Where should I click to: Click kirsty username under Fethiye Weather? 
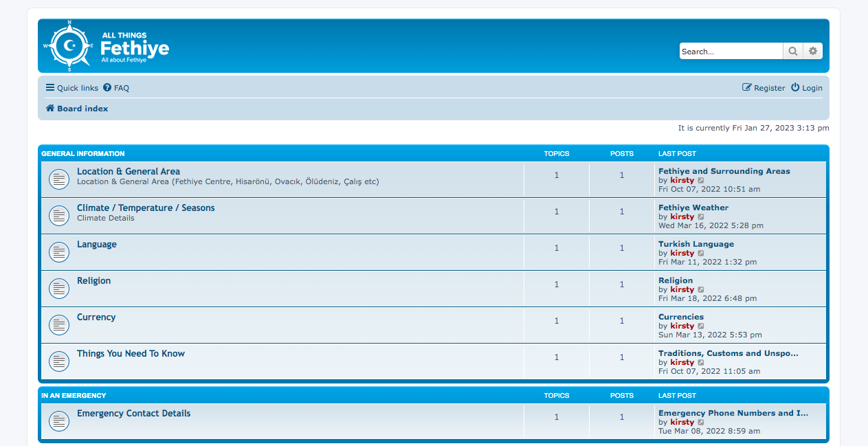(x=682, y=216)
